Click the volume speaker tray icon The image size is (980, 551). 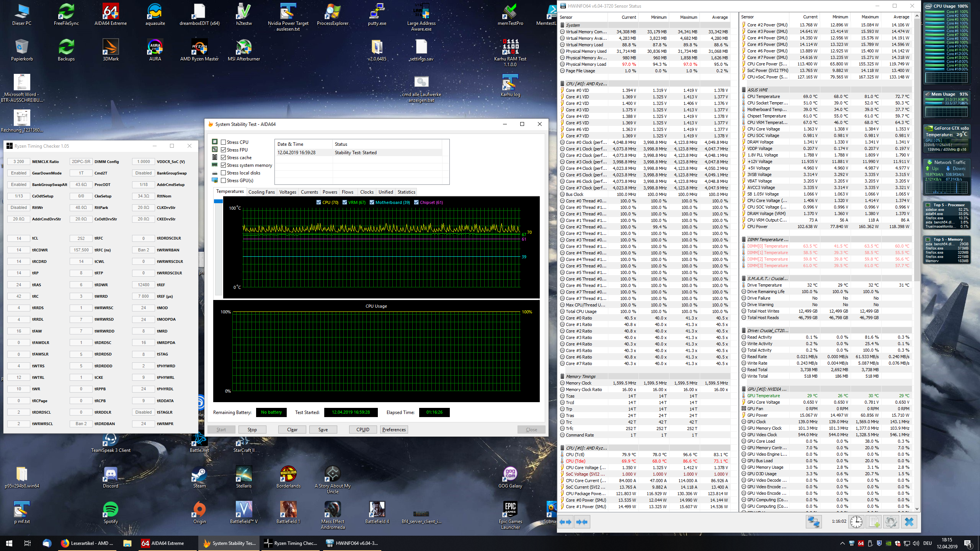(916, 543)
